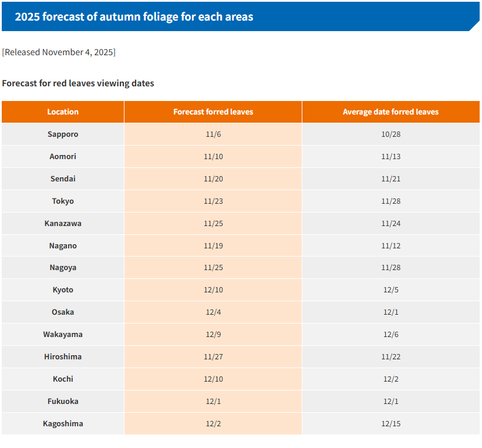The width and height of the screenshot is (482, 448).
Task: Click the Kagoshima row label
Action: point(63,423)
